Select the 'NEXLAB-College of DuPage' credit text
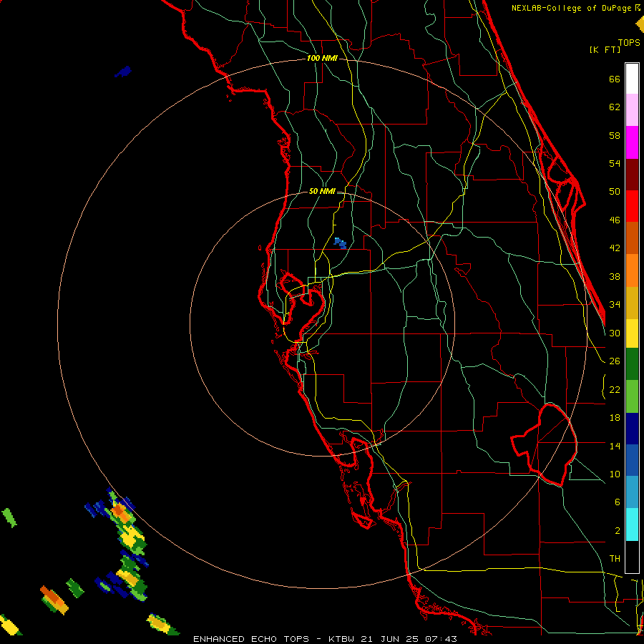644x644 pixels. click(572, 8)
